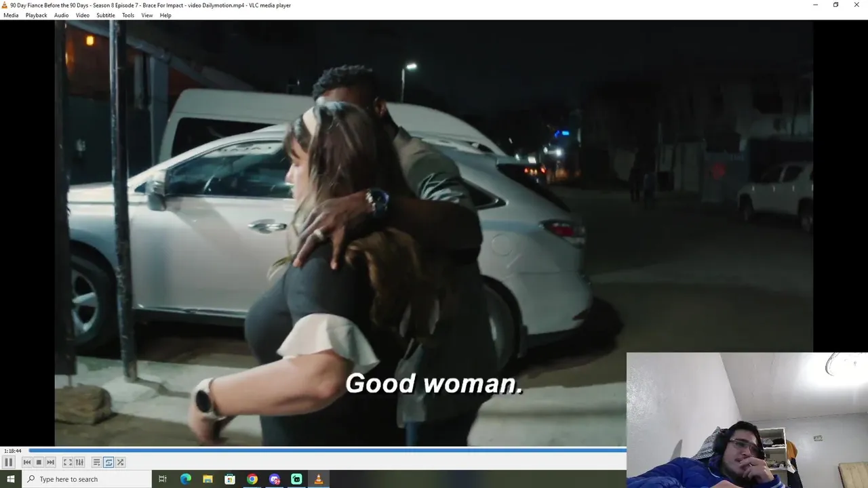Jump to previous media item
Screen dimensions: 868x488
(27, 462)
